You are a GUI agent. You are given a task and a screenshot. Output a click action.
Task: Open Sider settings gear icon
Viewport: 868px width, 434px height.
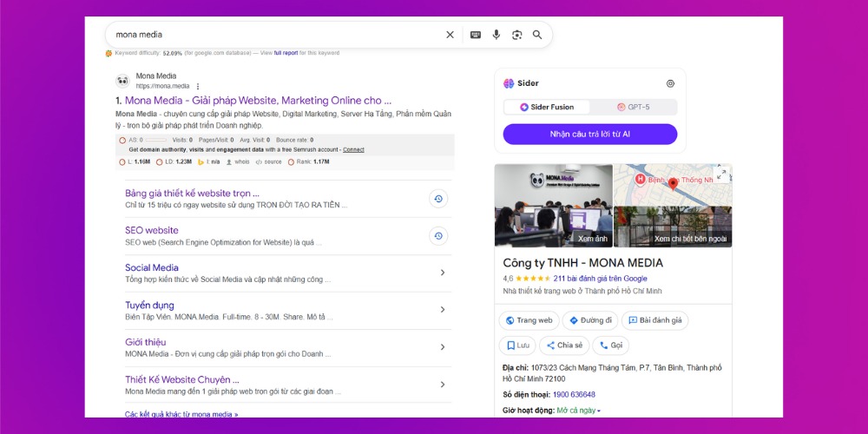coord(670,83)
